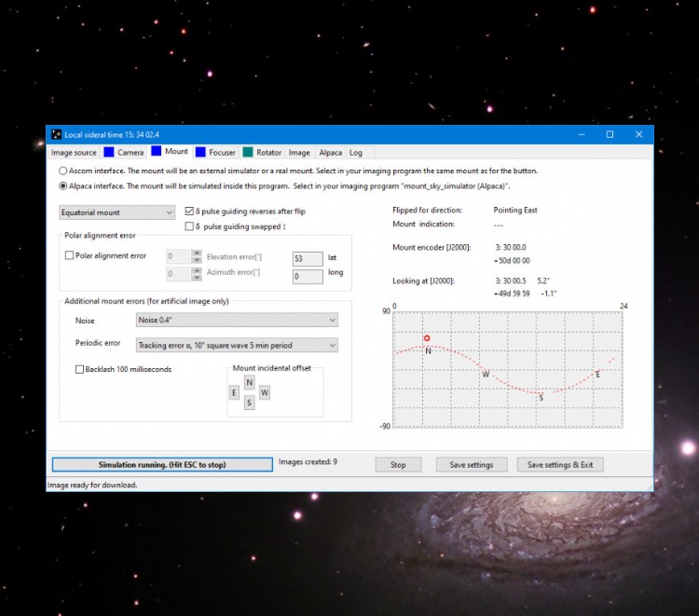Increase Azimuth error with up arrow

tap(197, 270)
